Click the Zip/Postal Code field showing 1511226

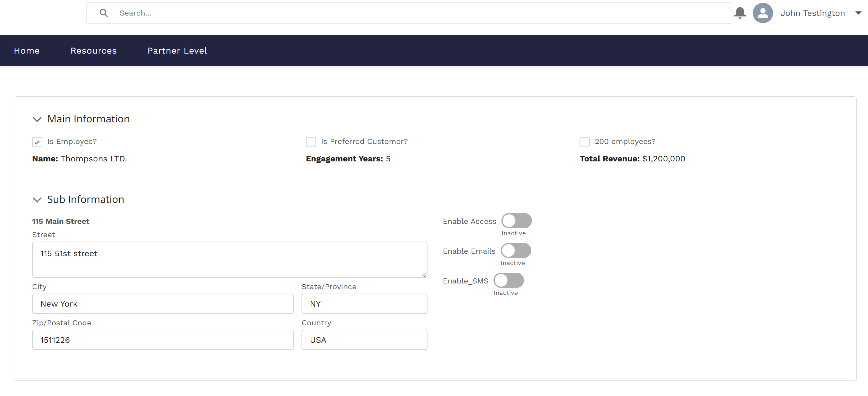pyautogui.click(x=163, y=340)
